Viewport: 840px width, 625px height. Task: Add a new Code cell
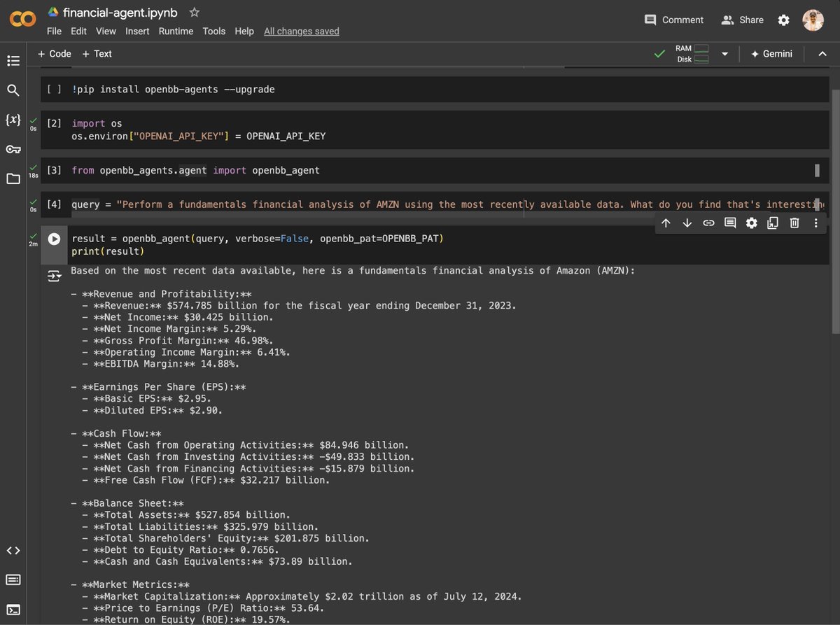(55, 53)
